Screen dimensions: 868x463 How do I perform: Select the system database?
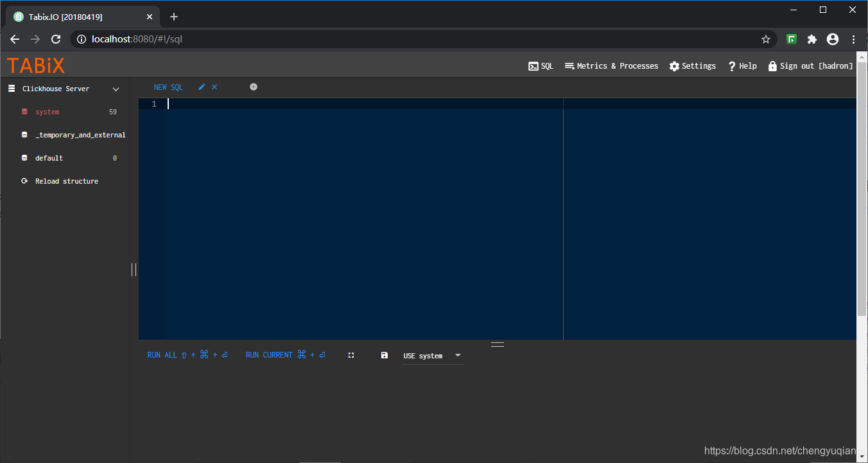tap(47, 112)
